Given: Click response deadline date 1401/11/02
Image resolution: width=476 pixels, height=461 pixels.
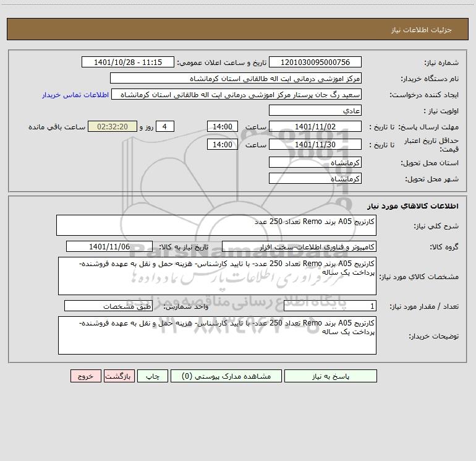Looking at the screenshot, I should tap(315, 126).
